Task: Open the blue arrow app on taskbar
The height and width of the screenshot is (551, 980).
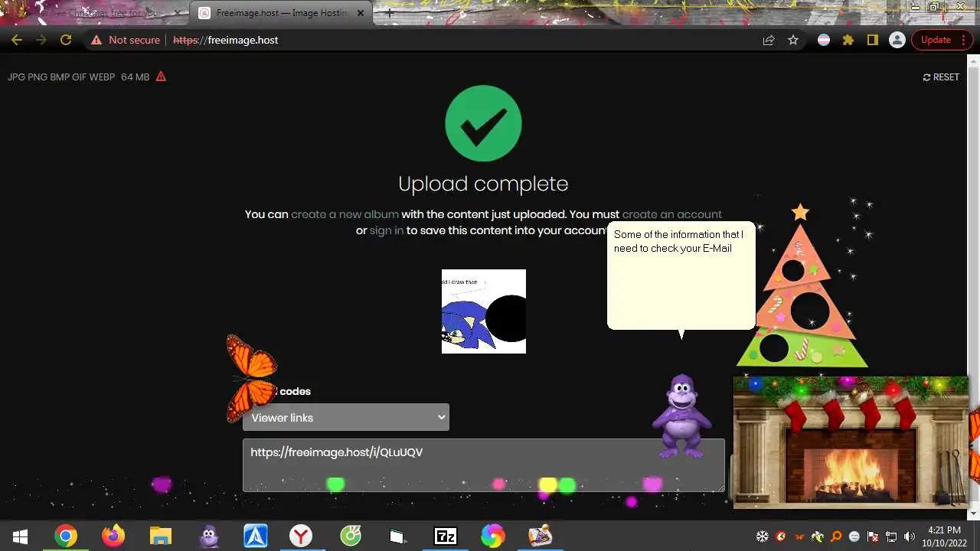Action: (255, 536)
